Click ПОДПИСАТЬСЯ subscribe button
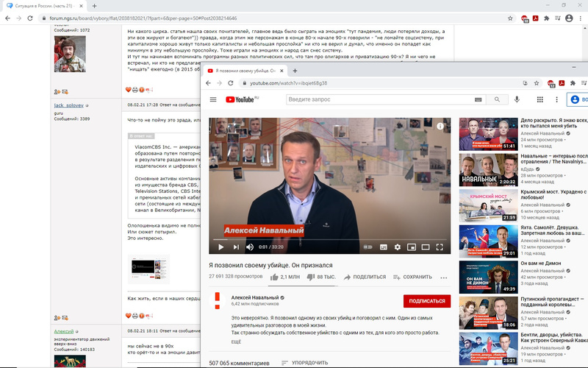Viewport: 588px width, 368px height. point(426,300)
